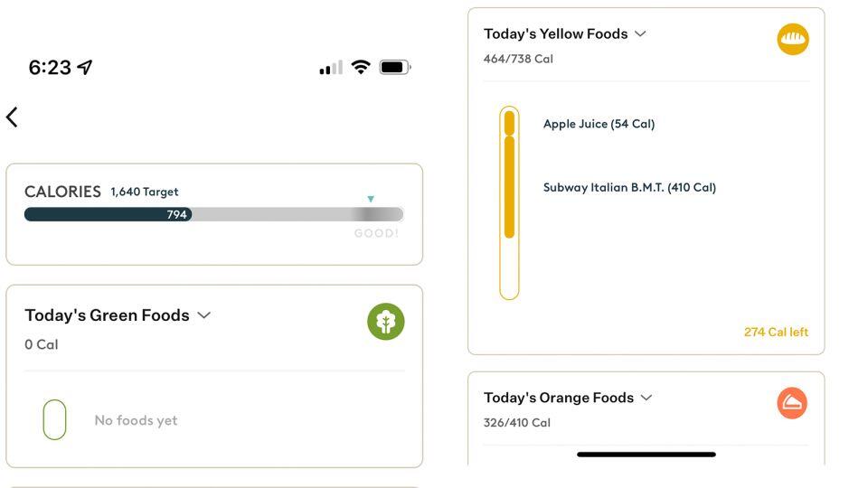The image size is (868, 488).
Task: Click the calories progress bar at 794
Action: pyautogui.click(x=108, y=214)
